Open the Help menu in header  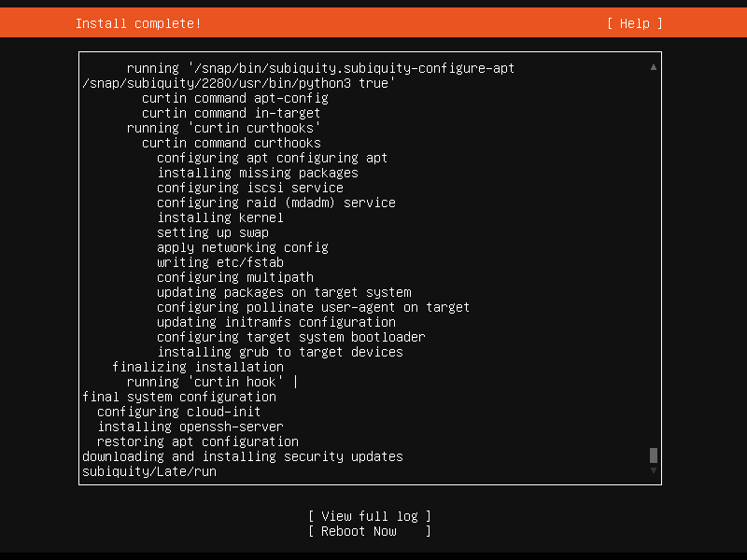(x=634, y=23)
